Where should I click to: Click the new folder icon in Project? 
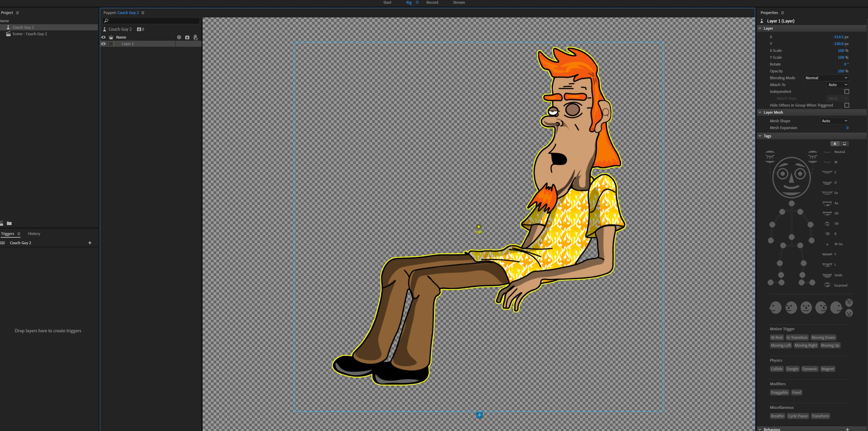tap(9, 223)
